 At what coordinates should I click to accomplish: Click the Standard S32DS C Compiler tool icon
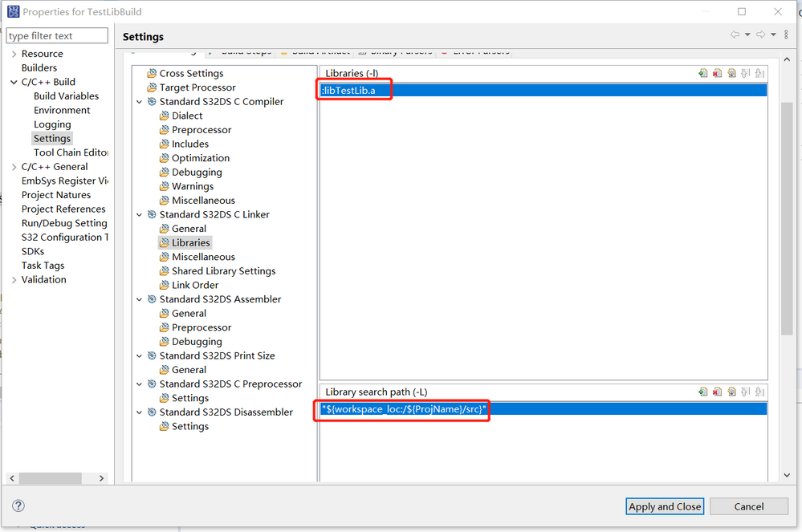coord(152,101)
